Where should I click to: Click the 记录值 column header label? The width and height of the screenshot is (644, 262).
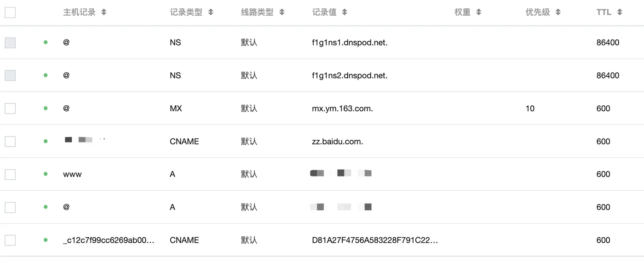[324, 12]
